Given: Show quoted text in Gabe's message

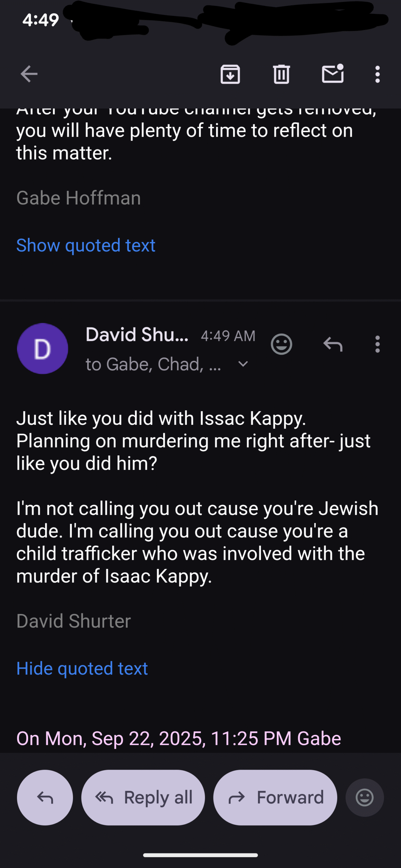Looking at the screenshot, I should click(86, 245).
